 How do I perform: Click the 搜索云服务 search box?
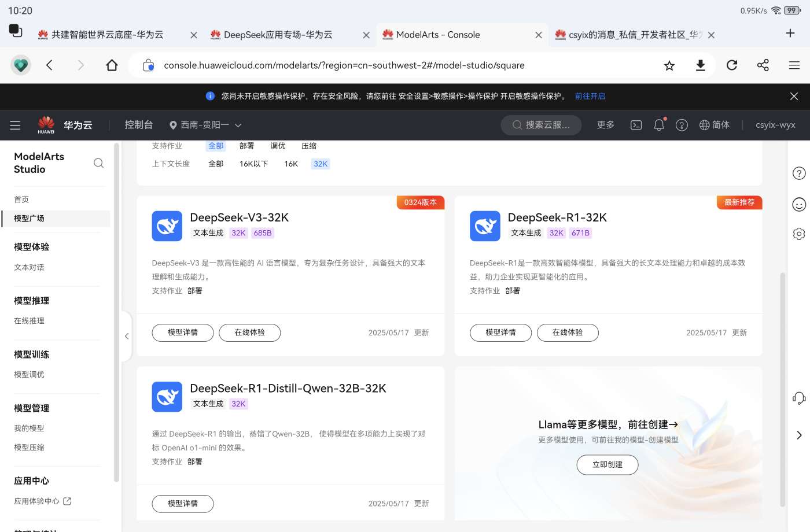(541, 125)
